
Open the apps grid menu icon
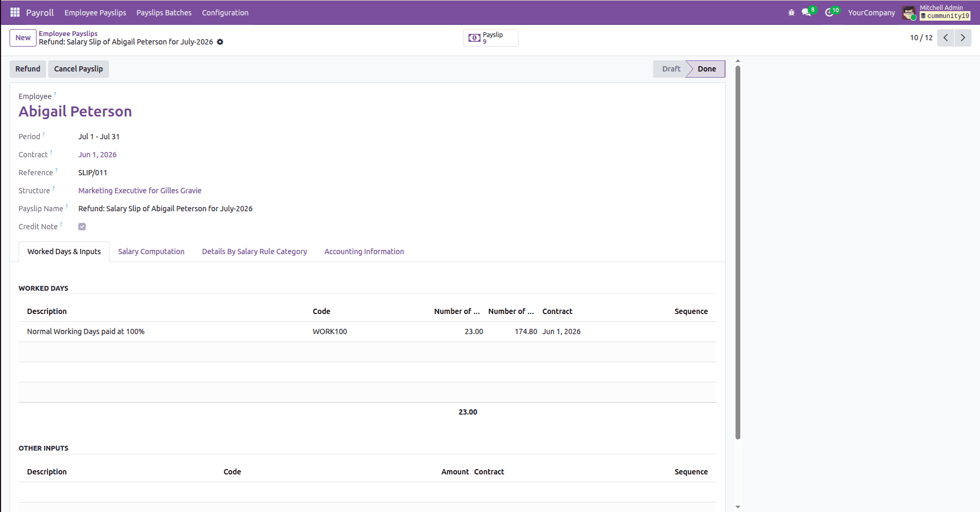point(15,12)
